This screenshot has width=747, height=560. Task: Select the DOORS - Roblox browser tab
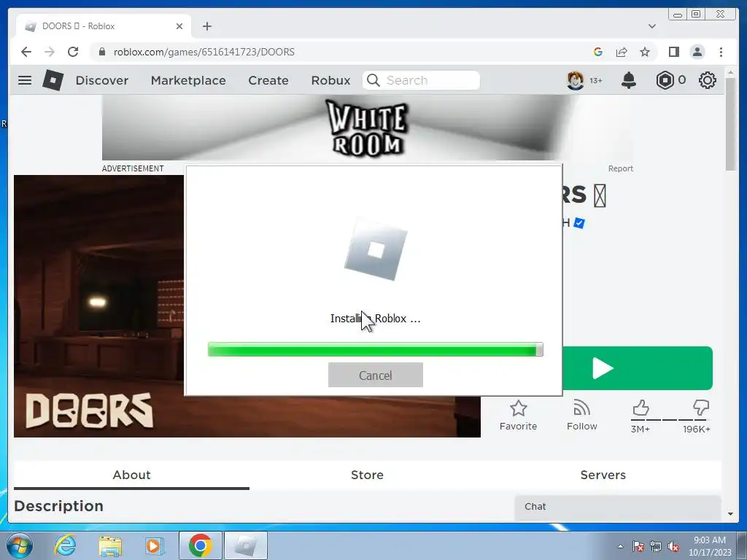pyautogui.click(x=104, y=26)
